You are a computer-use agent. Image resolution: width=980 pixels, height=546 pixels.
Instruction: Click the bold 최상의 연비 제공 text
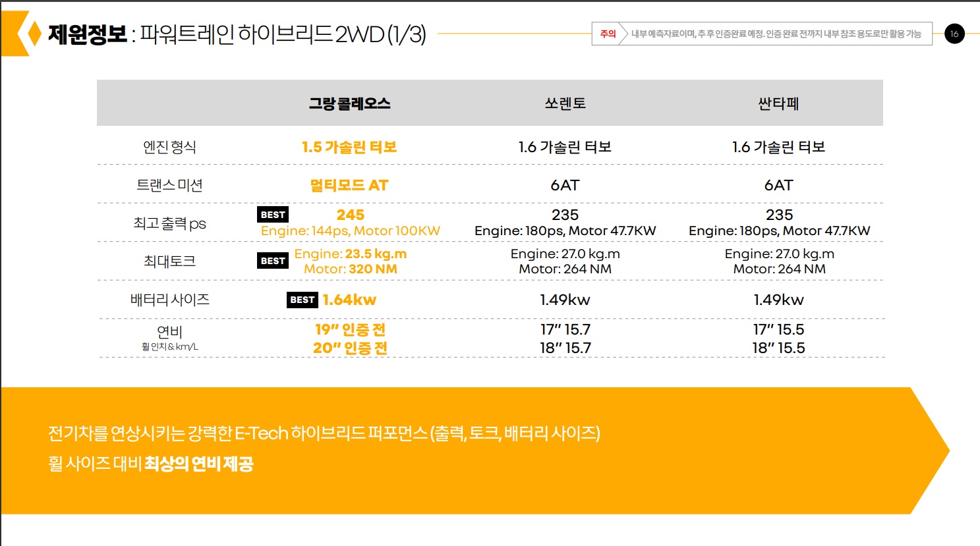pos(198,464)
